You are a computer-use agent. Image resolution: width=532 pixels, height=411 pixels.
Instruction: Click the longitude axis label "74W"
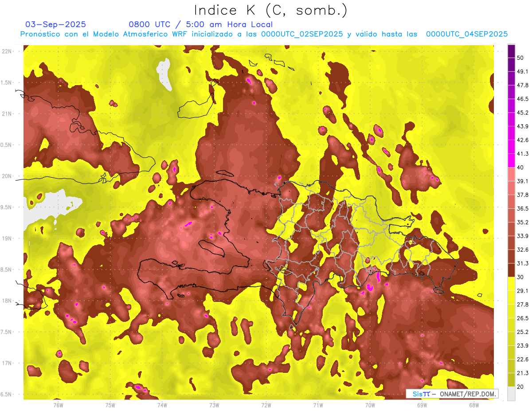(162, 405)
